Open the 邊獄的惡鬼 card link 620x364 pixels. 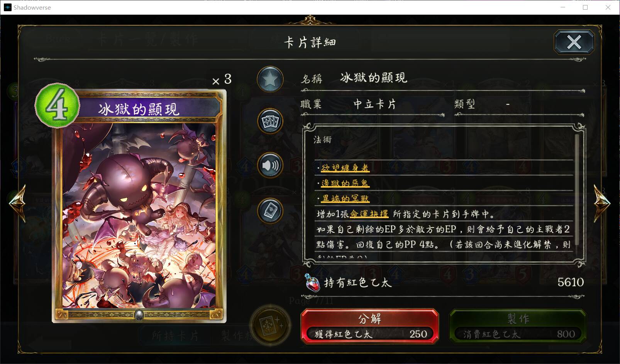pyautogui.click(x=345, y=183)
